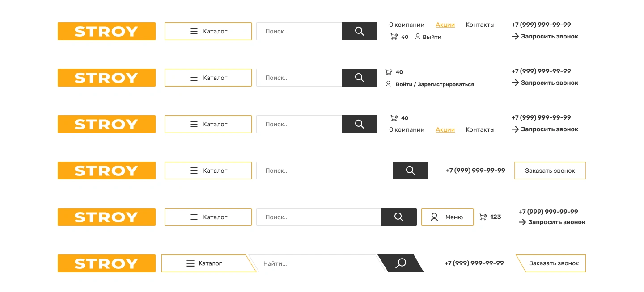Click the slanted dark search button
Viewport: 644px width, 292px height.
pyautogui.click(x=401, y=263)
